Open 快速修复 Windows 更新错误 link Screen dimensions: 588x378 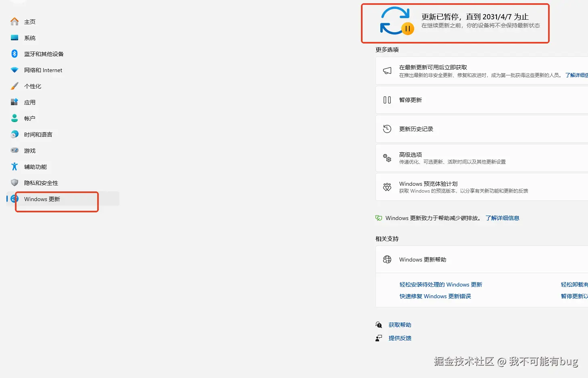pyautogui.click(x=435, y=296)
